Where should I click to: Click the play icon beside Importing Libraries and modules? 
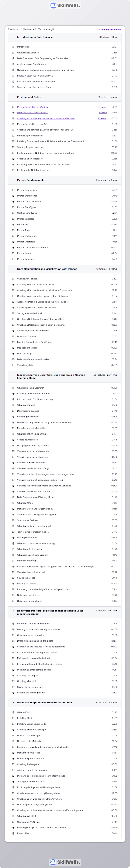[13, 624]
